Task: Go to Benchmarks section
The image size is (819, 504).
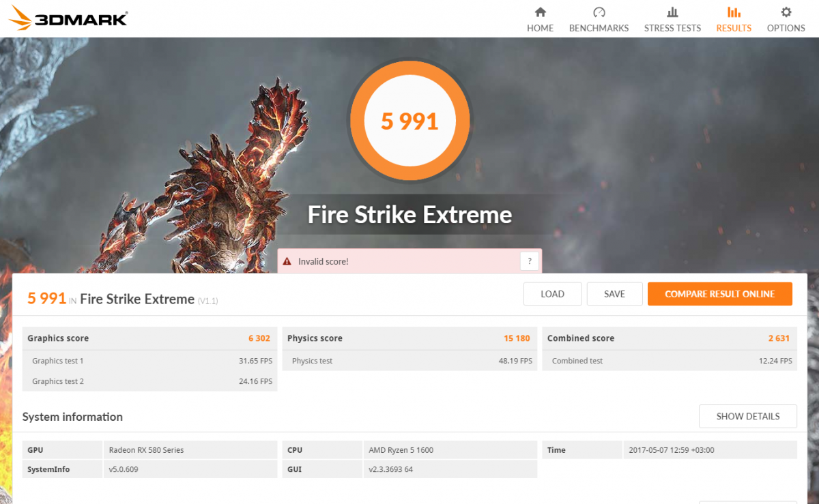Action: point(599,20)
